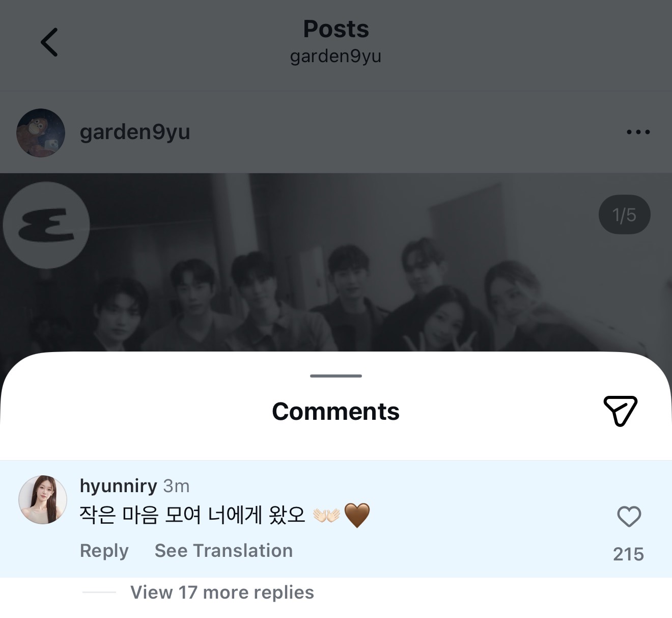
Task: Open garden9yu profile picture avatar
Action: click(41, 132)
